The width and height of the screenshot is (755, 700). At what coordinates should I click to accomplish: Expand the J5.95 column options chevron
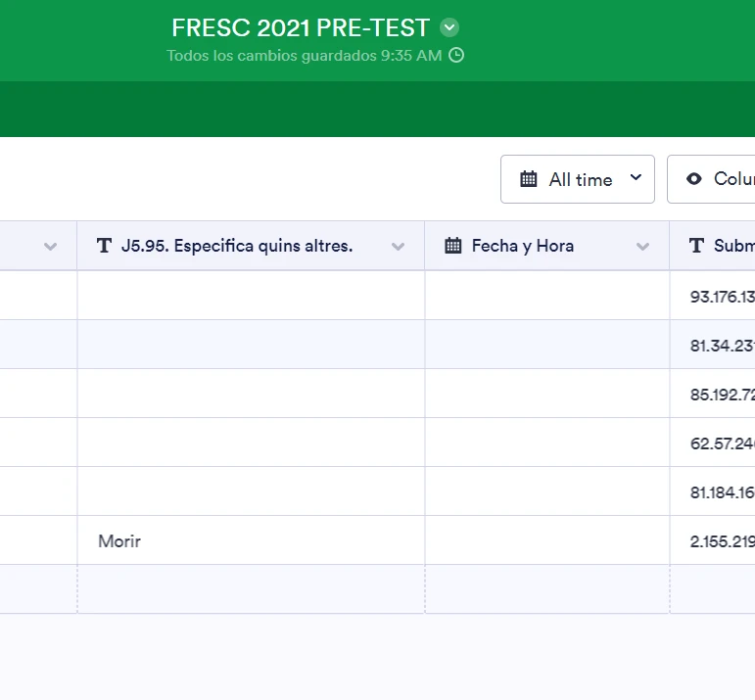[x=398, y=247]
